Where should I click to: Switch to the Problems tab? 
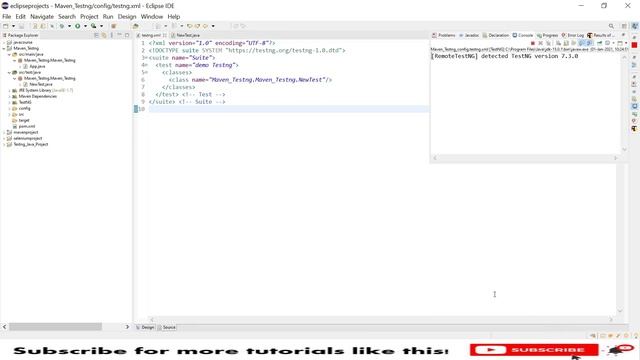pos(443,36)
